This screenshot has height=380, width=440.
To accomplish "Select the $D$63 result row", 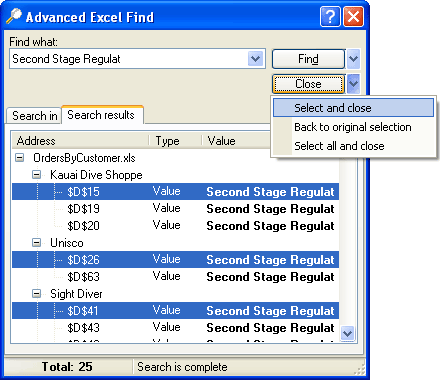I will click(x=176, y=277).
